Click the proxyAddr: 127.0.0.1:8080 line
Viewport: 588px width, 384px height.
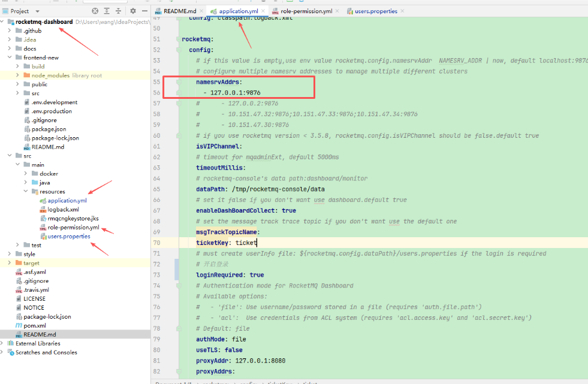coord(240,361)
